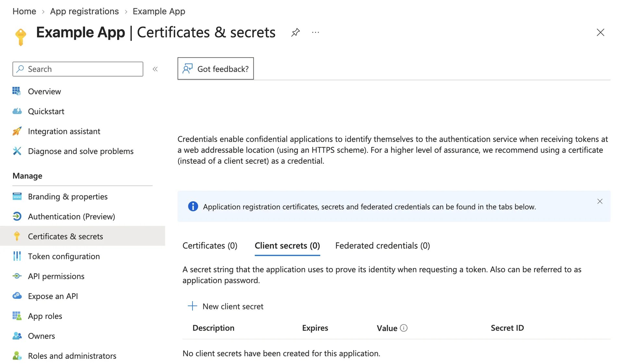This screenshot has height=364, width=623.
Task: Click the Authentication (Preview) arrow icon
Action: coord(17,216)
